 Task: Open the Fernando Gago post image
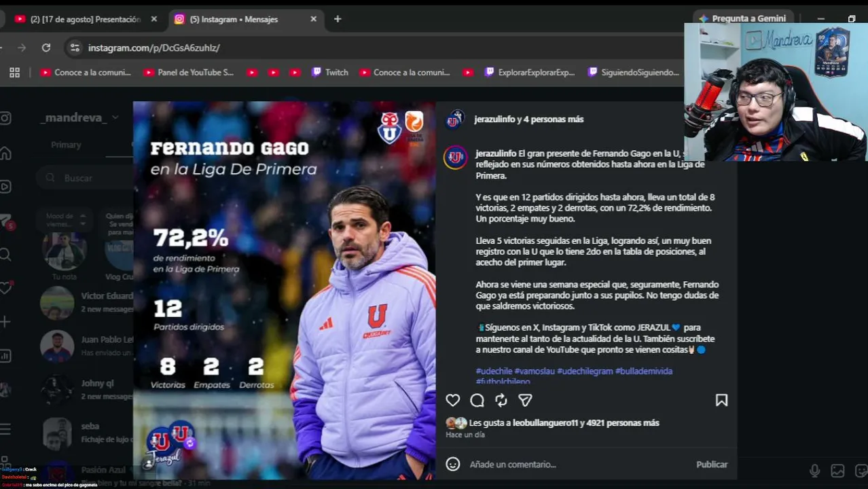click(284, 291)
